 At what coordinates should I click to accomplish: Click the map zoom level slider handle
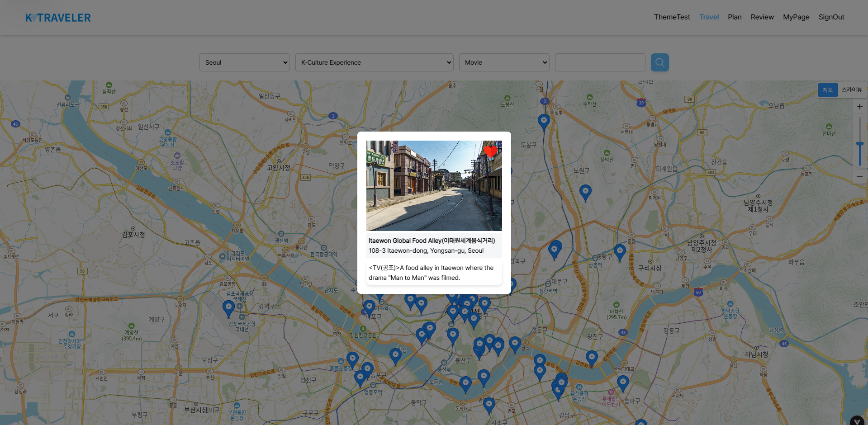coord(860,144)
